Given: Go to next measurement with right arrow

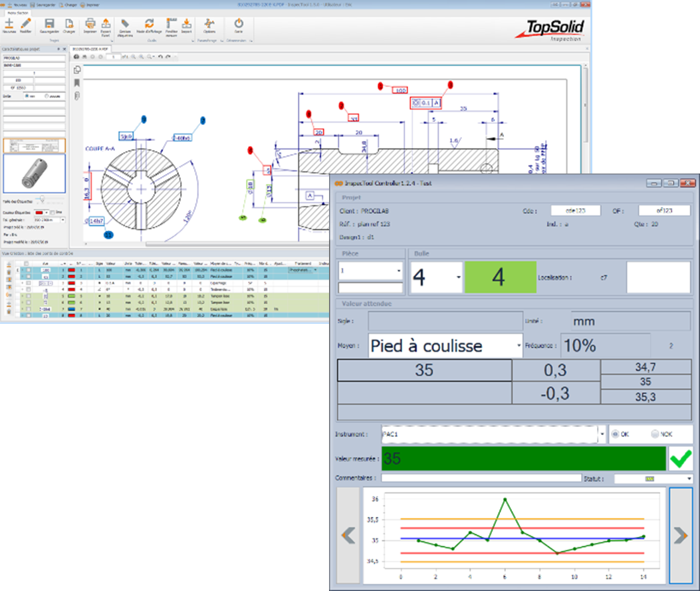Looking at the screenshot, I should 681,535.
